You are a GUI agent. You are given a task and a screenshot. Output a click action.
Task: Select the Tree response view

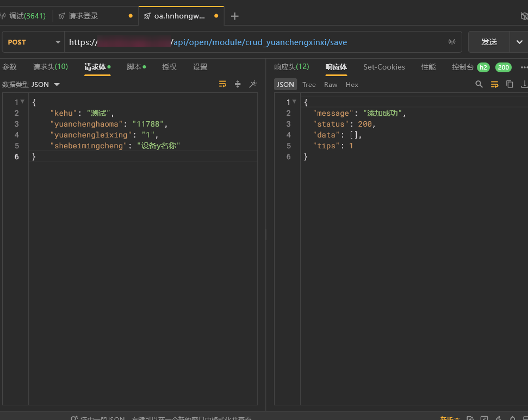[309, 85]
